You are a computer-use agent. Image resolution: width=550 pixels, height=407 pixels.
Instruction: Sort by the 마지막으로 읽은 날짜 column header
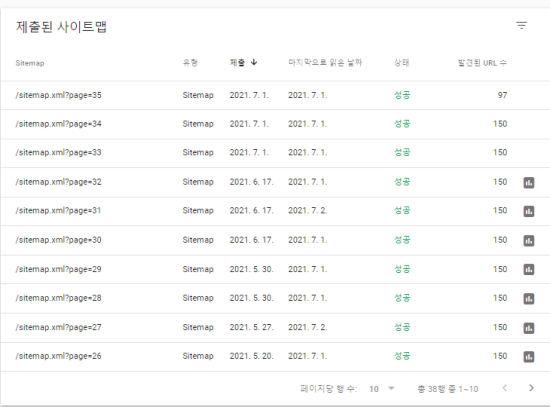click(325, 63)
